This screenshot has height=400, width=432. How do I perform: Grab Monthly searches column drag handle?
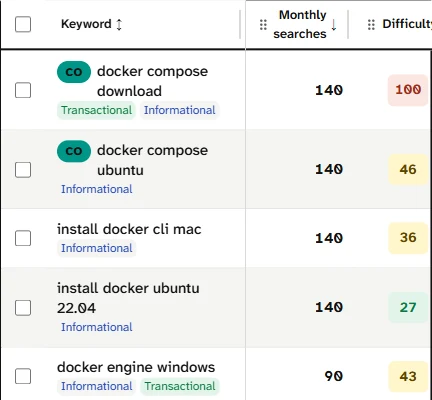point(263,24)
